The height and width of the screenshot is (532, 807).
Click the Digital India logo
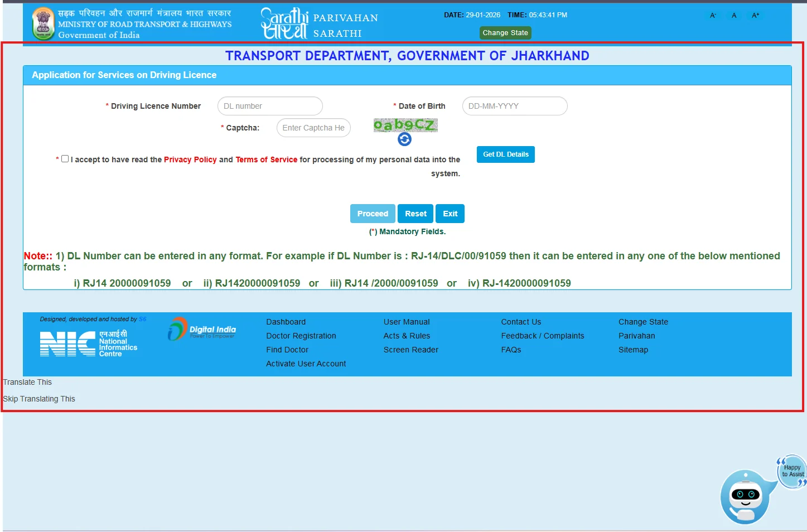click(202, 330)
